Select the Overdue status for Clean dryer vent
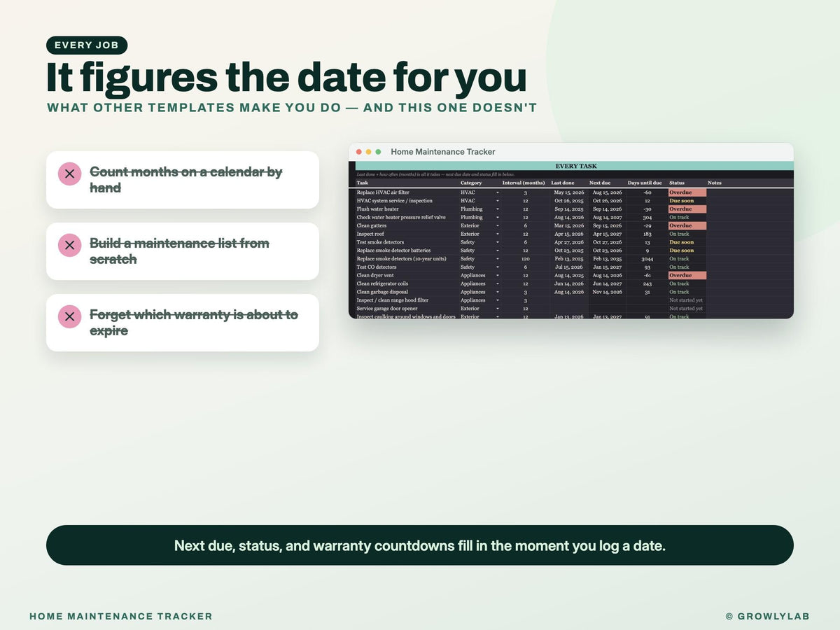This screenshot has height=630, width=840. [687, 276]
